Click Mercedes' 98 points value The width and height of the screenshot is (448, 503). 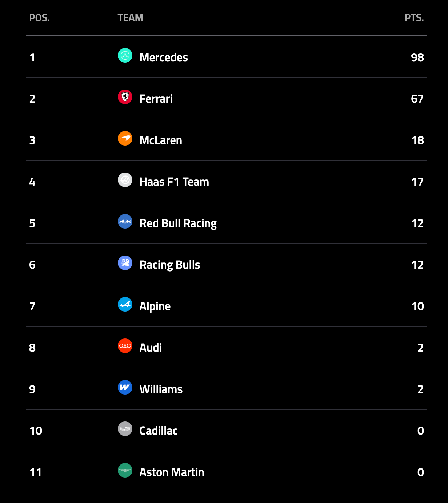(x=417, y=57)
